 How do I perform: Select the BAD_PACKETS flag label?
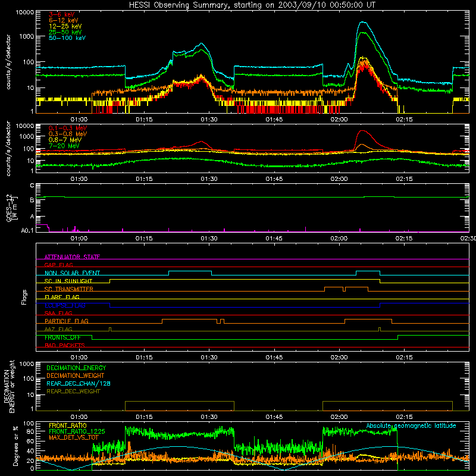click(x=65, y=345)
